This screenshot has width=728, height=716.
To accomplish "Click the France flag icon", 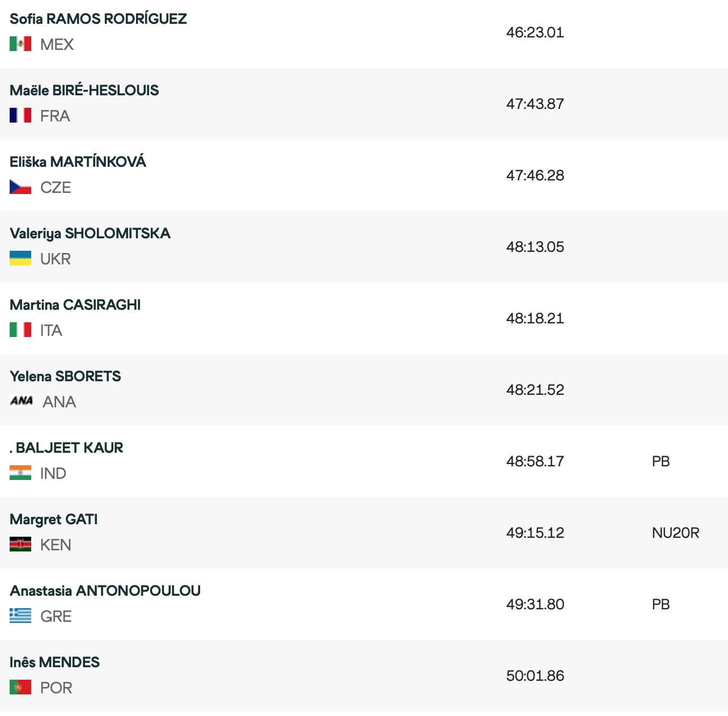I will point(20,115).
